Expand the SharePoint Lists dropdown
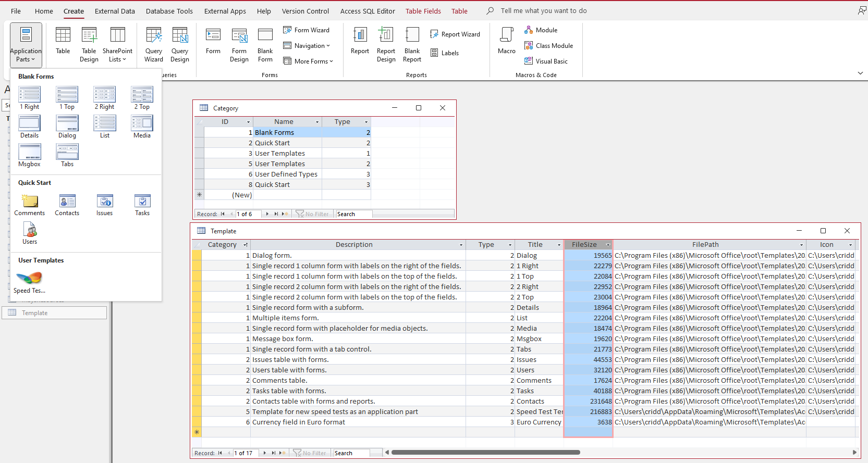 (117, 45)
